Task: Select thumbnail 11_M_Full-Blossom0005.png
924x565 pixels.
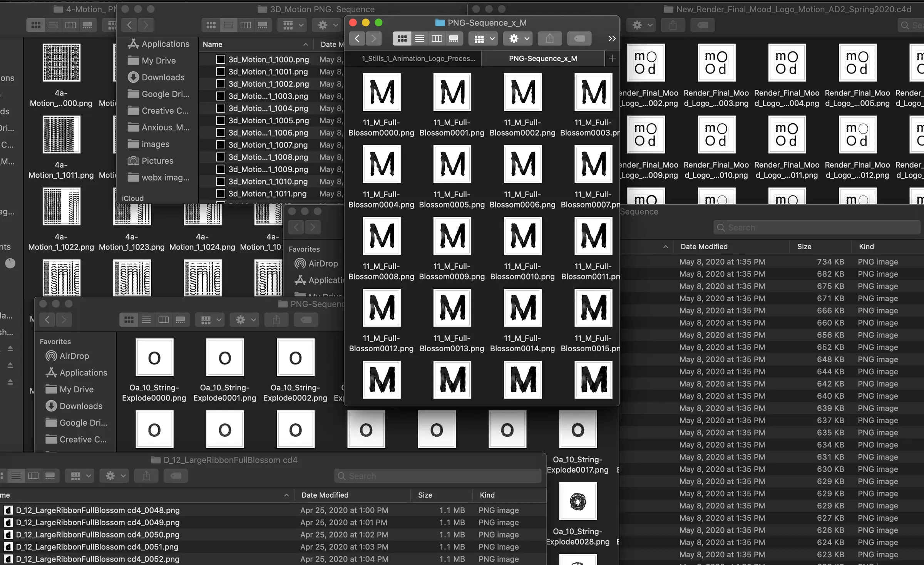Action: [x=452, y=164]
